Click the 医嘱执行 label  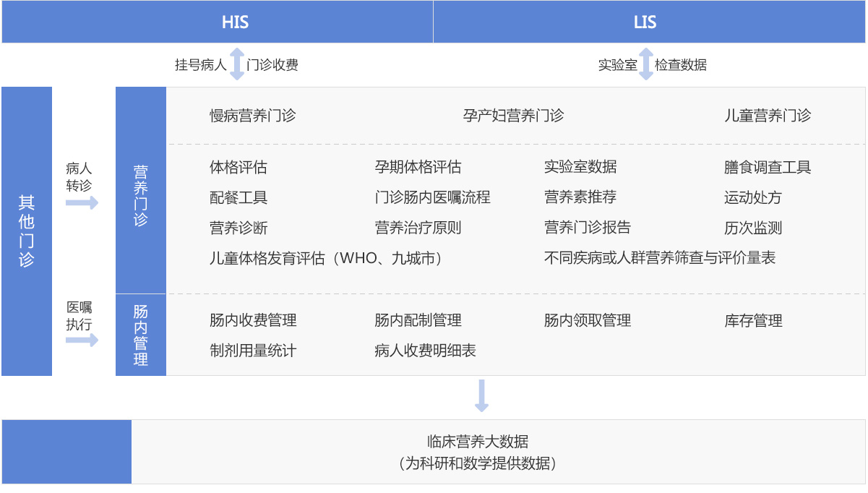point(80,316)
